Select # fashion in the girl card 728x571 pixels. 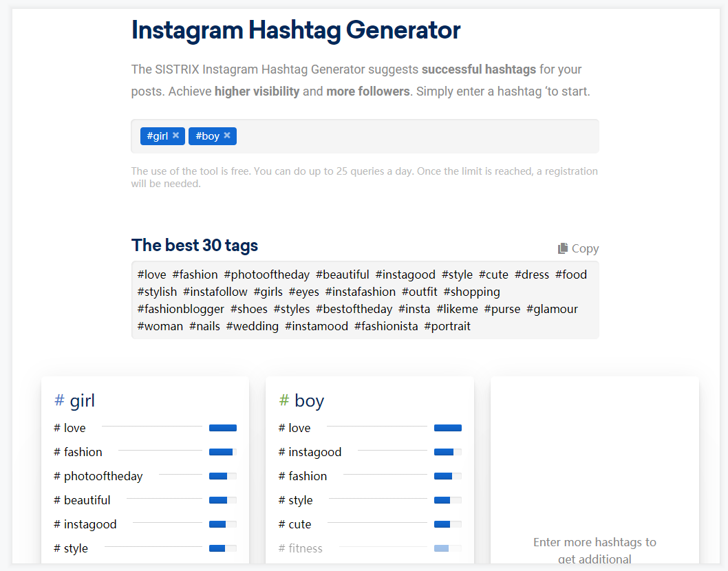point(78,452)
